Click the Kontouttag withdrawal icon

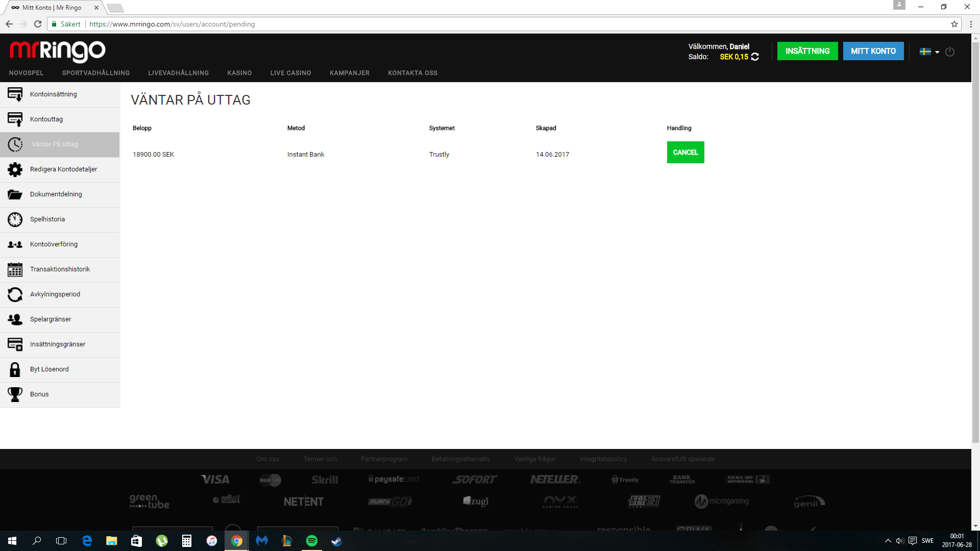pos(15,119)
